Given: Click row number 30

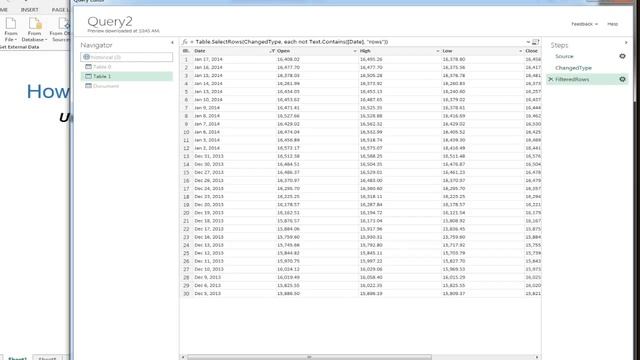Looking at the screenshot, I should point(186,293).
